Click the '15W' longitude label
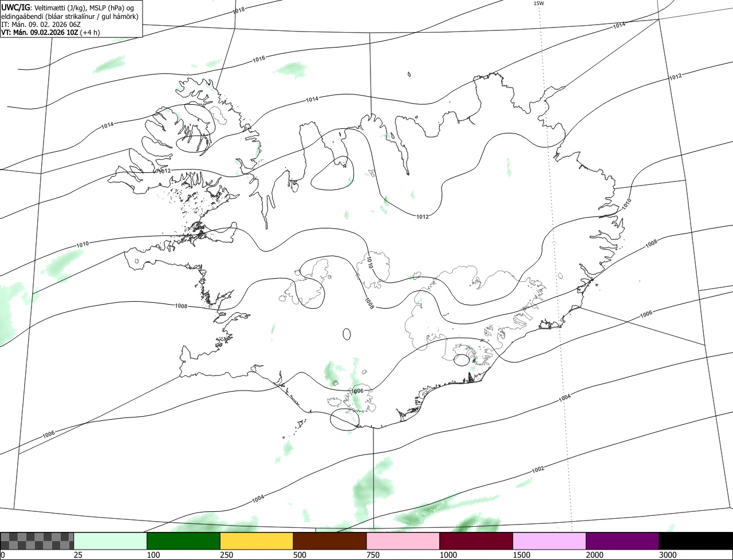The height and width of the screenshot is (560, 733). click(x=538, y=3)
